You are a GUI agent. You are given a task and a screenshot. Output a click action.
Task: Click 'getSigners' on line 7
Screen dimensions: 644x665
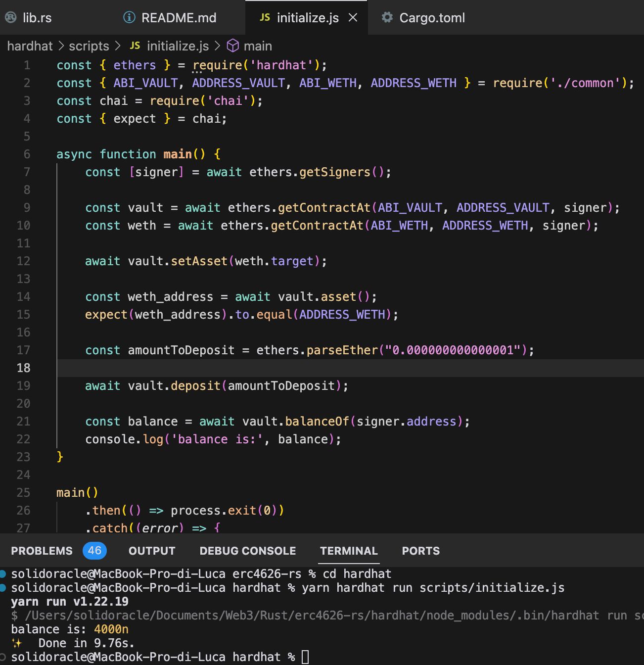[x=335, y=172]
